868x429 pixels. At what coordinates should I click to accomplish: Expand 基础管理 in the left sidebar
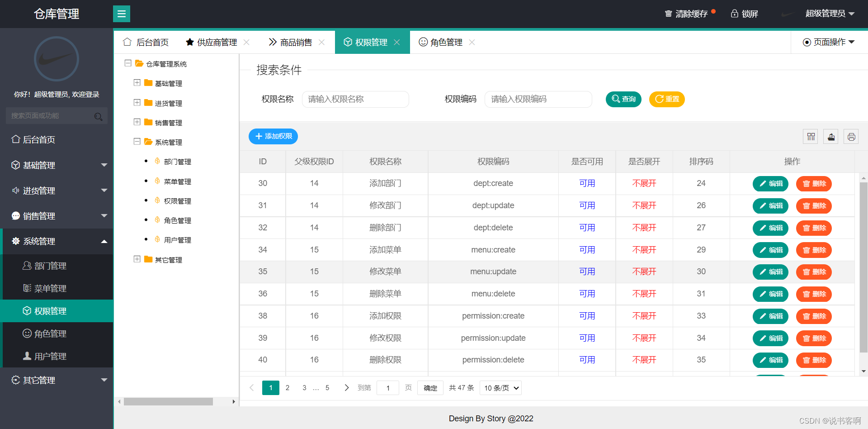[57, 165]
